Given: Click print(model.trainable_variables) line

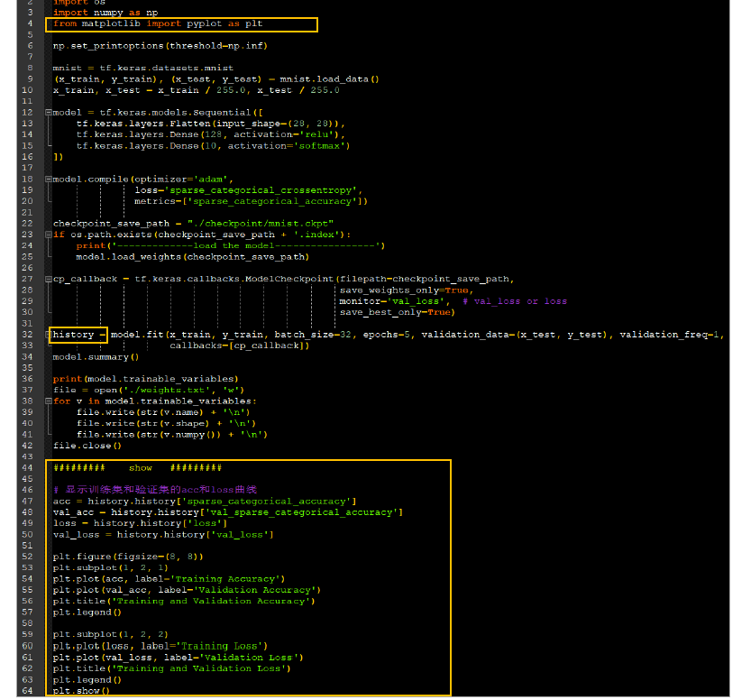Looking at the screenshot, I should tap(146, 379).
